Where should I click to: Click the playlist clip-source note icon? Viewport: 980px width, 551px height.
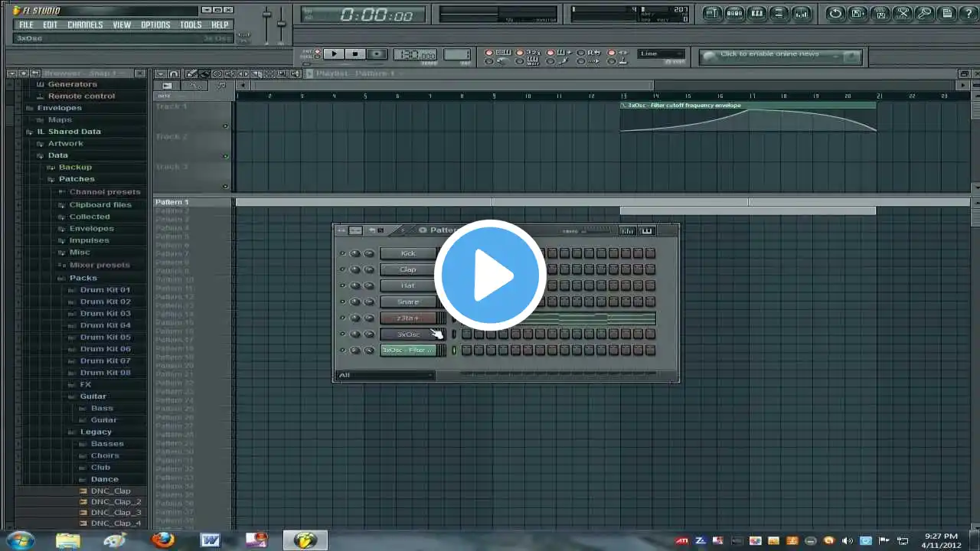(221, 85)
